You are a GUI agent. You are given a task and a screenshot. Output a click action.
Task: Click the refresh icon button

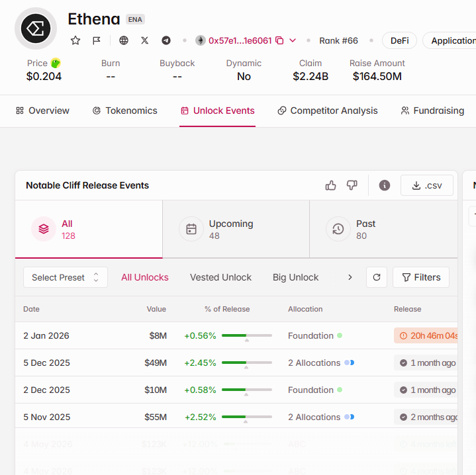point(377,277)
